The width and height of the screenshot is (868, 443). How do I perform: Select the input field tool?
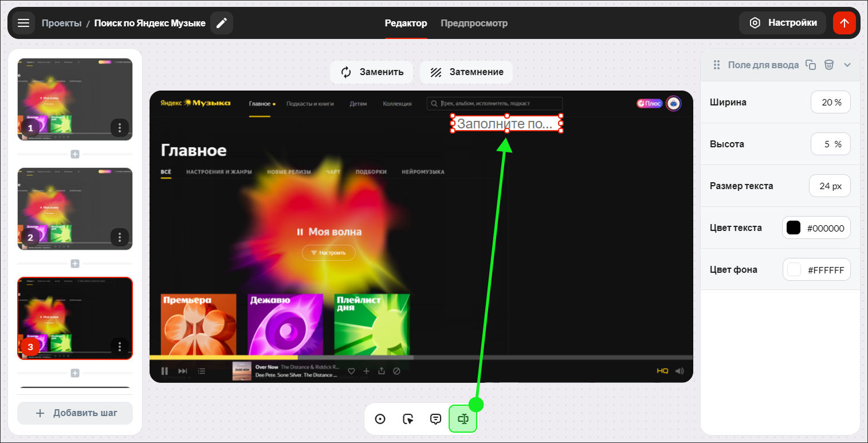point(464,419)
